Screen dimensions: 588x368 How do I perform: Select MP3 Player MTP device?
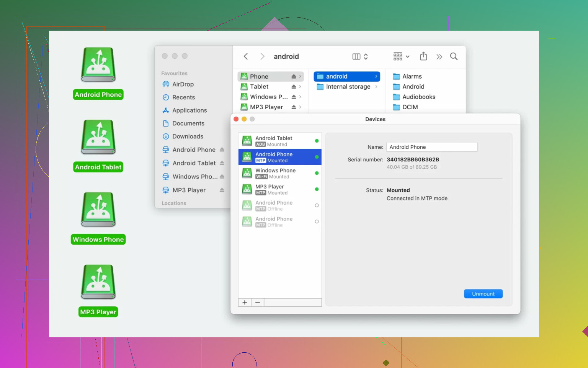(x=280, y=189)
